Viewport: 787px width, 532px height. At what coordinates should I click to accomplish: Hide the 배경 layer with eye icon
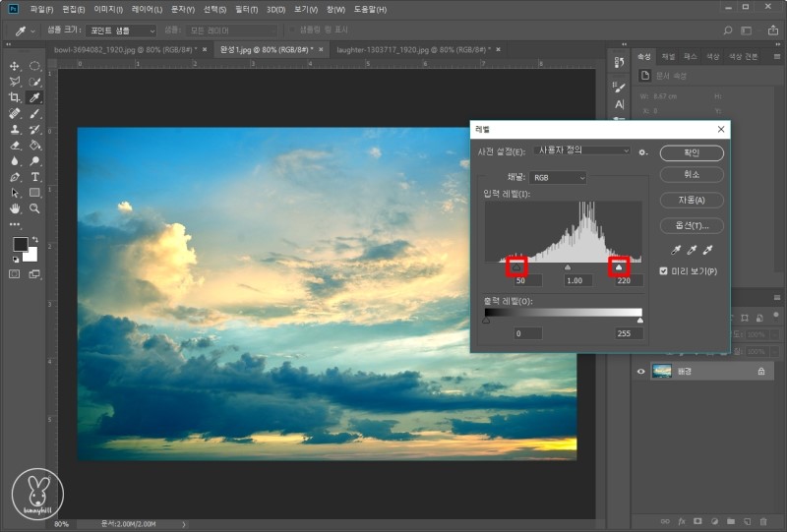tap(640, 372)
